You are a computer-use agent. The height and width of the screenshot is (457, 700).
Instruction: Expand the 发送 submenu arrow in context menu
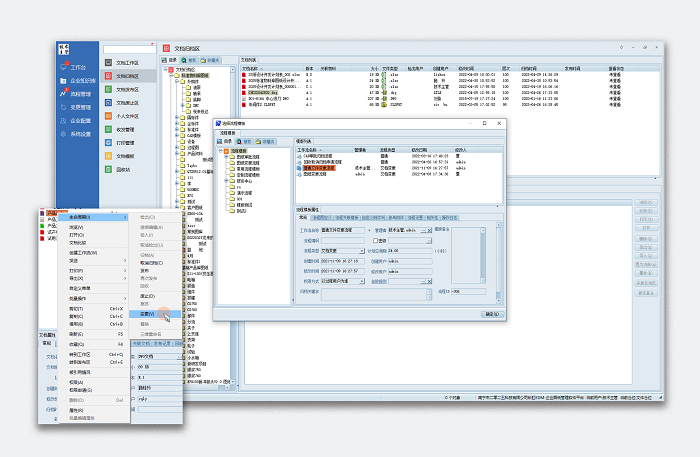pyautogui.click(x=125, y=261)
